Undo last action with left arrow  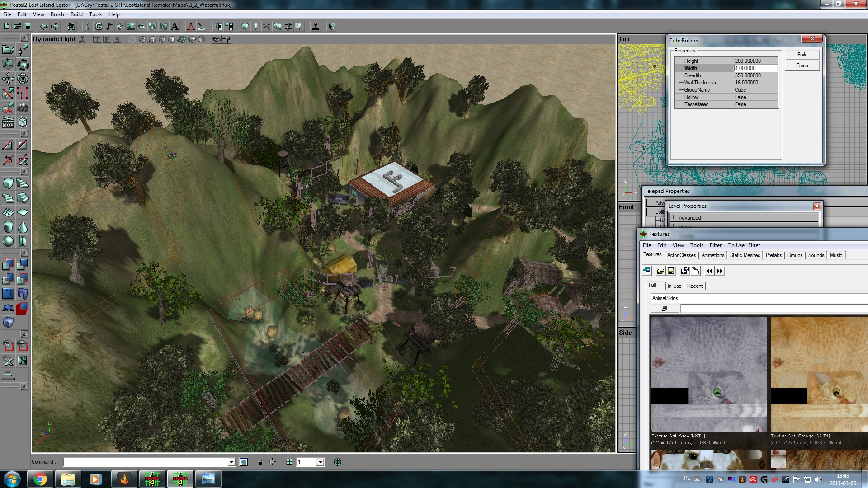44,26
